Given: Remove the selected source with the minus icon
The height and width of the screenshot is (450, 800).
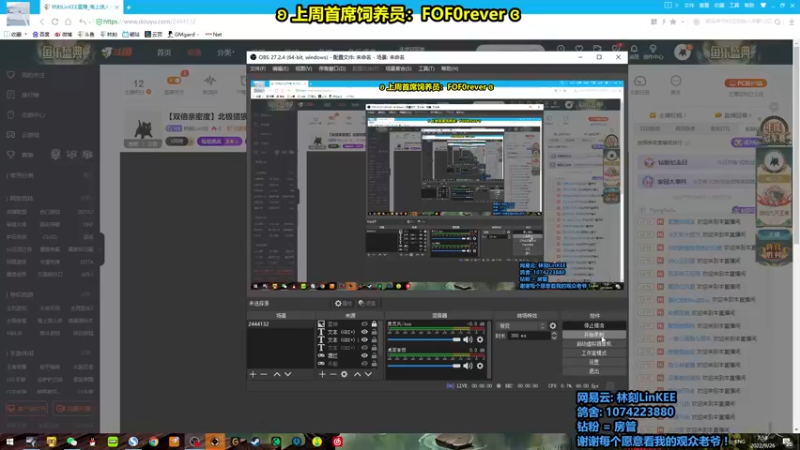Looking at the screenshot, I should (x=333, y=374).
